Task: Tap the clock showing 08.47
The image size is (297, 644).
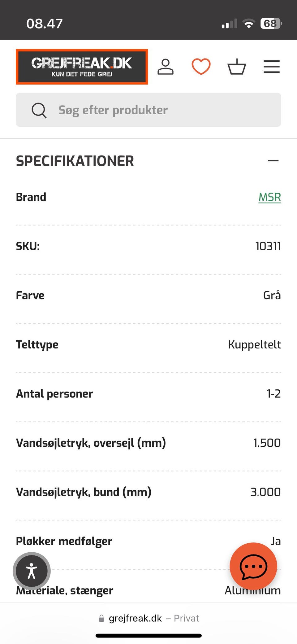Action: [45, 24]
